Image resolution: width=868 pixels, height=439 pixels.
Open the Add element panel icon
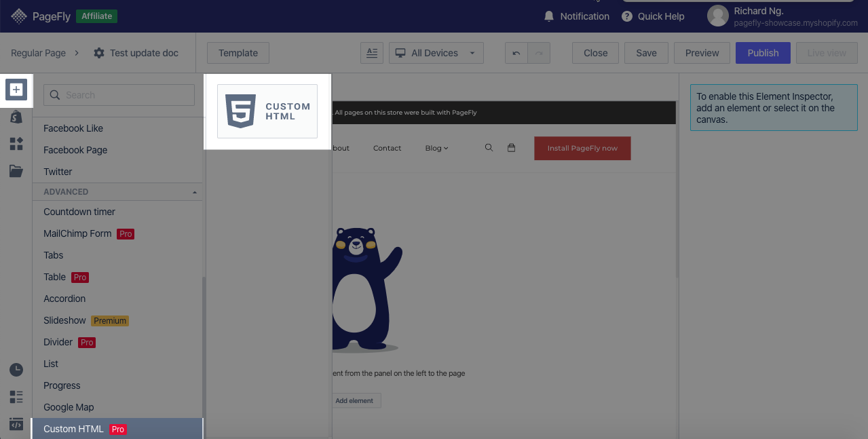(x=16, y=90)
